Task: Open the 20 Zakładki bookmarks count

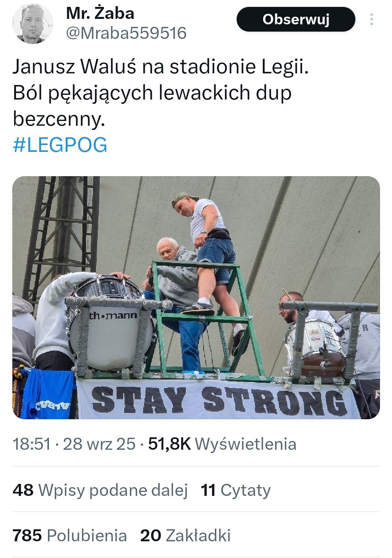Action: coord(185,535)
